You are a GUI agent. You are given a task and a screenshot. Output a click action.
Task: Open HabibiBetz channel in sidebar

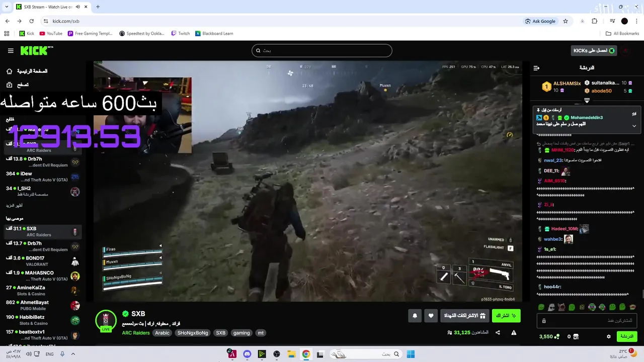point(43,320)
